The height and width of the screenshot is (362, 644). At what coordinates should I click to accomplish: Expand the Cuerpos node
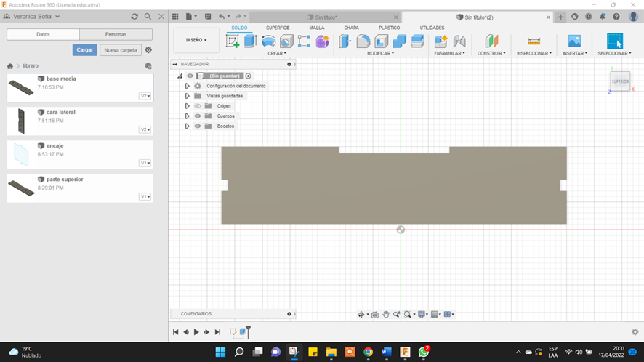coord(188,116)
